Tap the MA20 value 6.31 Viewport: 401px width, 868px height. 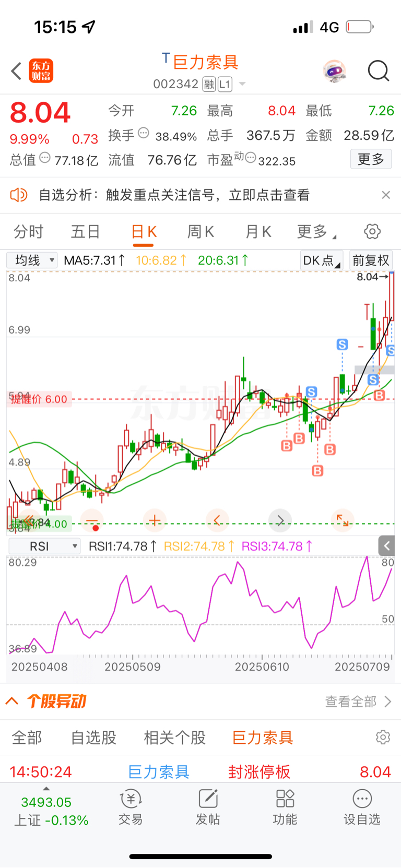[223, 260]
